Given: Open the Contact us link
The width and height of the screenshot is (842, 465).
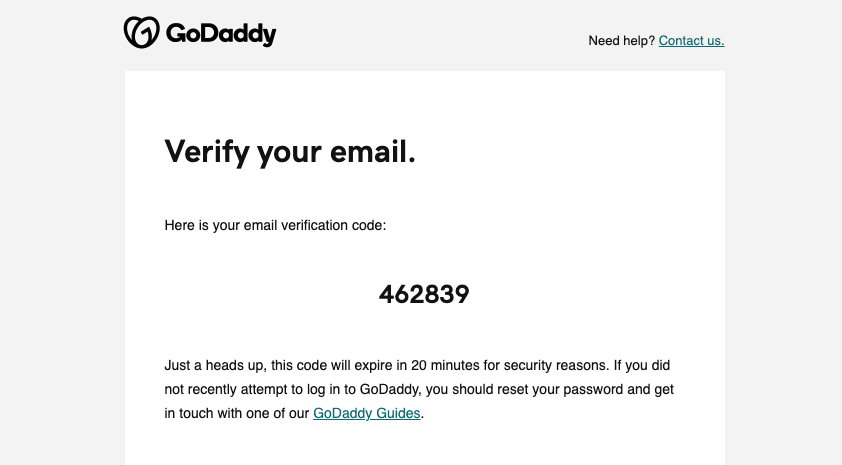Looking at the screenshot, I should [x=691, y=41].
